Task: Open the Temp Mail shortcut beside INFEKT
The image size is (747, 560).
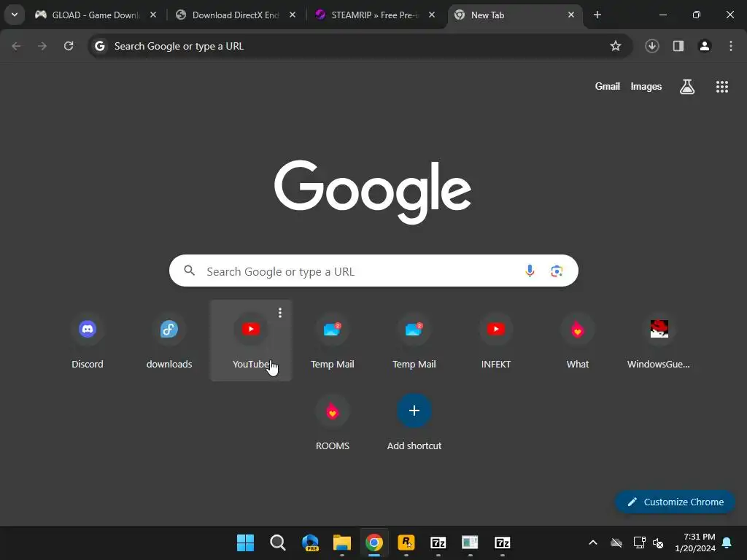Action: point(414,341)
